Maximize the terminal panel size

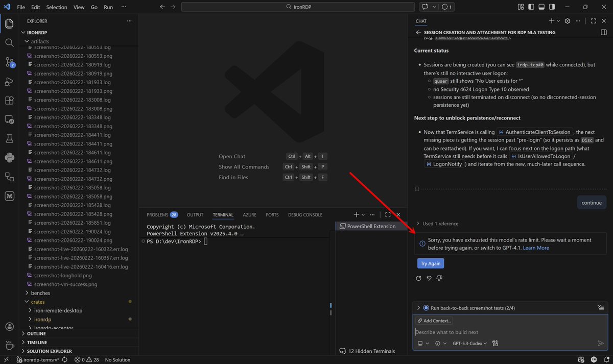(x=388, y=215)
